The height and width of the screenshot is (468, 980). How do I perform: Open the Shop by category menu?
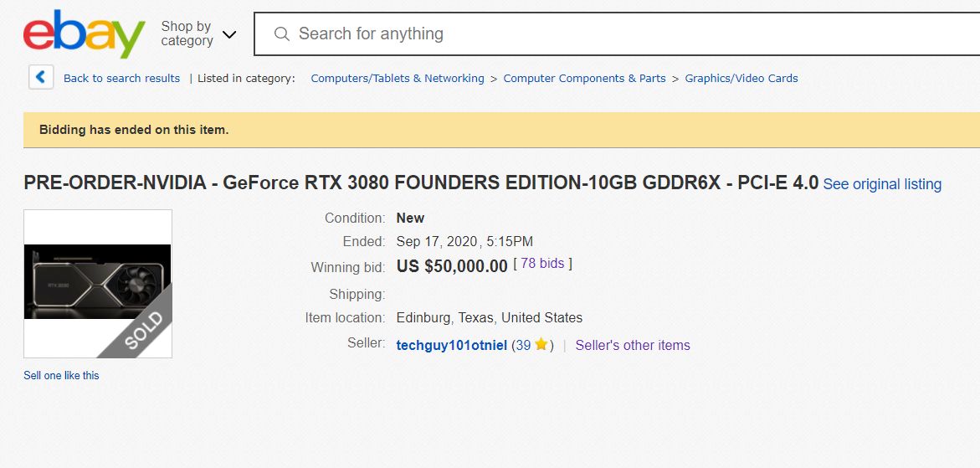187,33
